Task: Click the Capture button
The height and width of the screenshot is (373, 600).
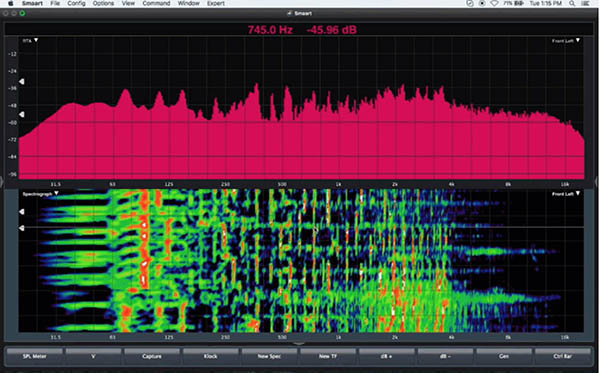Action: (x=152, y=356)
